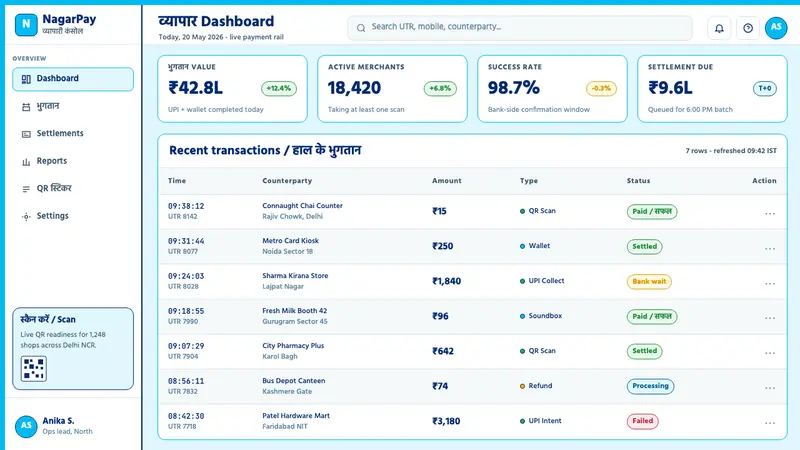Click the Refund type label
The height and width of the screenshot is (450, 800).
pos(540,386)
